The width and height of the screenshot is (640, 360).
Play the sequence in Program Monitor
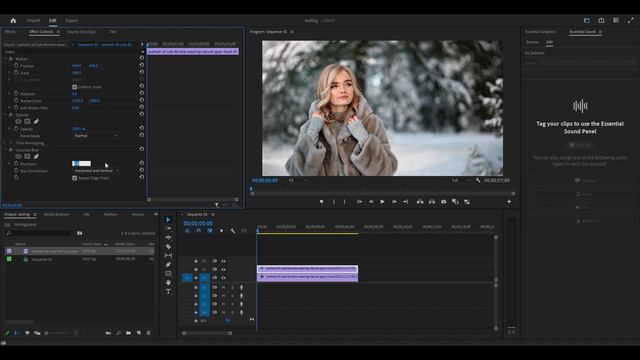pyautogui.click(x=382, y=202)
